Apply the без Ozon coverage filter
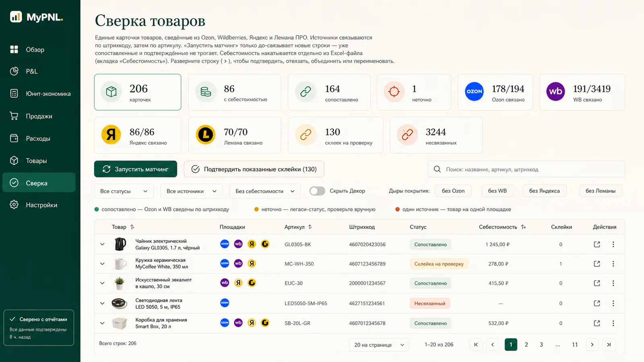Image resolution: width=644 pixels, height=362 pixels. click(453, 191)
